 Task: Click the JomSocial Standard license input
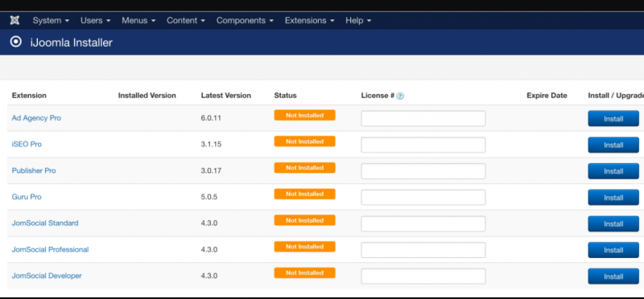pos(423,223)
